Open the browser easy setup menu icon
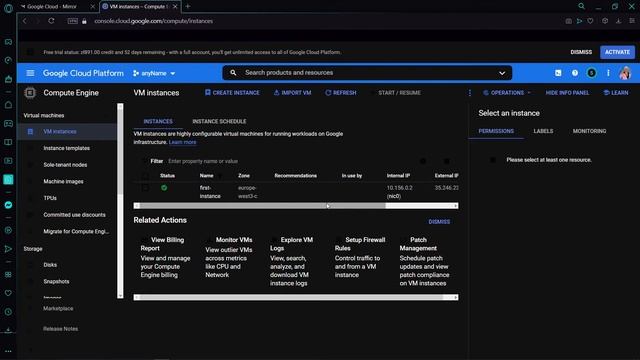Viewport: 640px width, 360px height. click(x=632, y=21)
